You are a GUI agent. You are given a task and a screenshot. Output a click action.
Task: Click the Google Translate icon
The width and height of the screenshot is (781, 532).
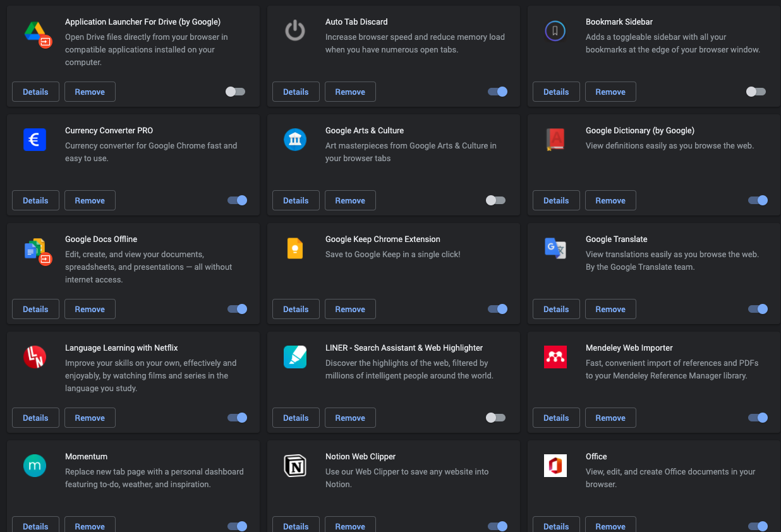click(555, 248)
